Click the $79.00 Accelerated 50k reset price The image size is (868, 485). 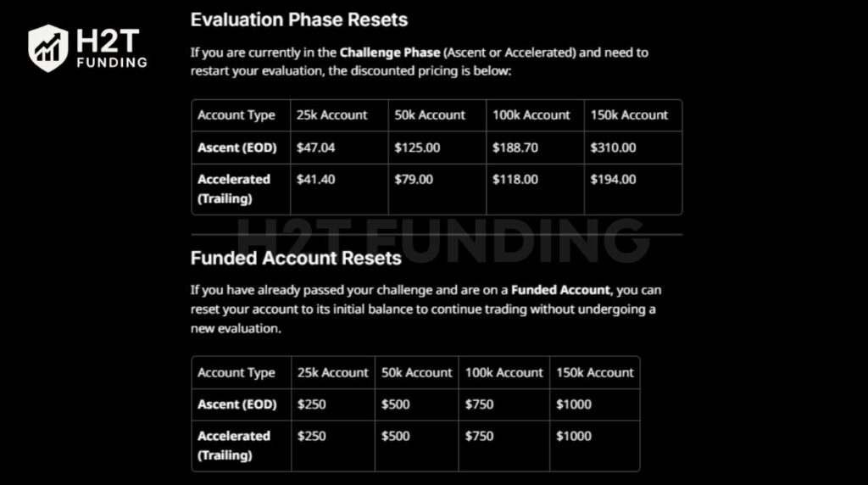coord(414,180)
